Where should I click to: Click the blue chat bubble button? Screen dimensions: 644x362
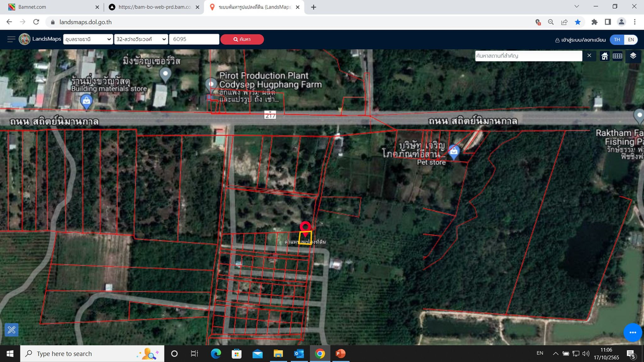pos(632,332)
